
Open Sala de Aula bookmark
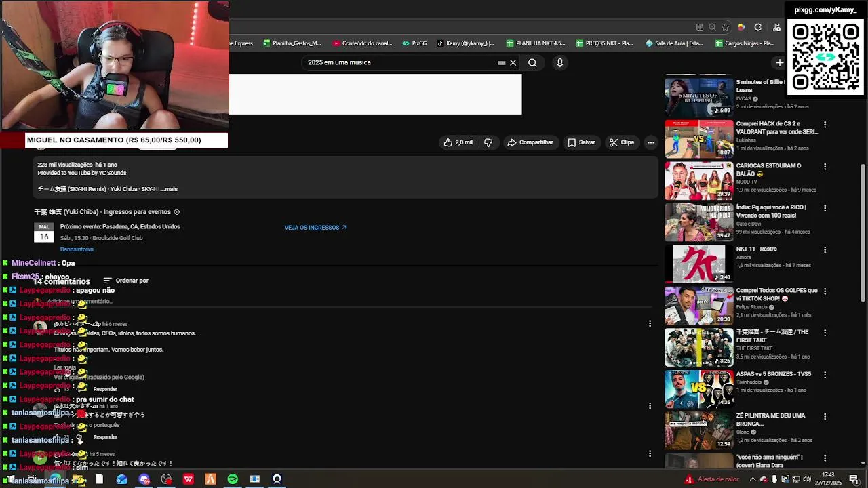pyautogui.click(x=674, y=43)
